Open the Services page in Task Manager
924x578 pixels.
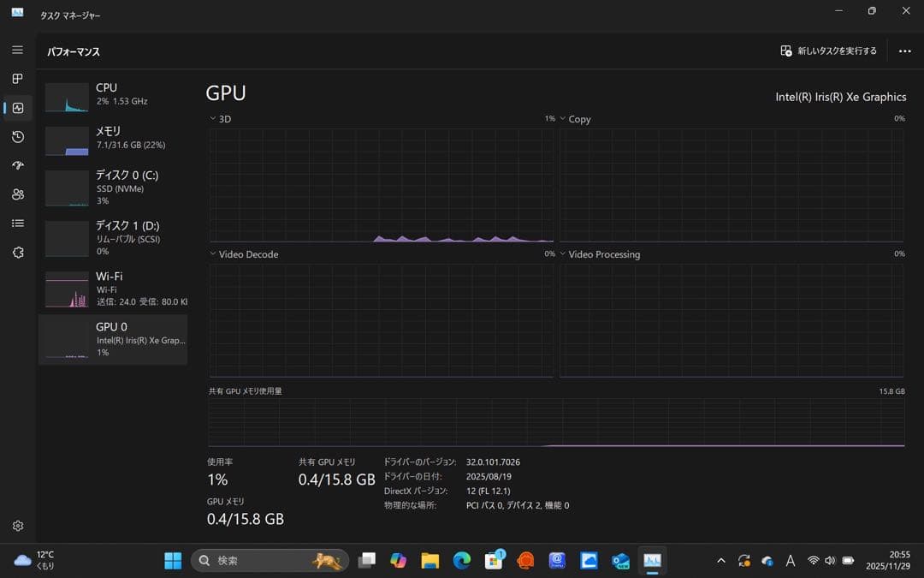pyautogui.click(x=17, y=252)
